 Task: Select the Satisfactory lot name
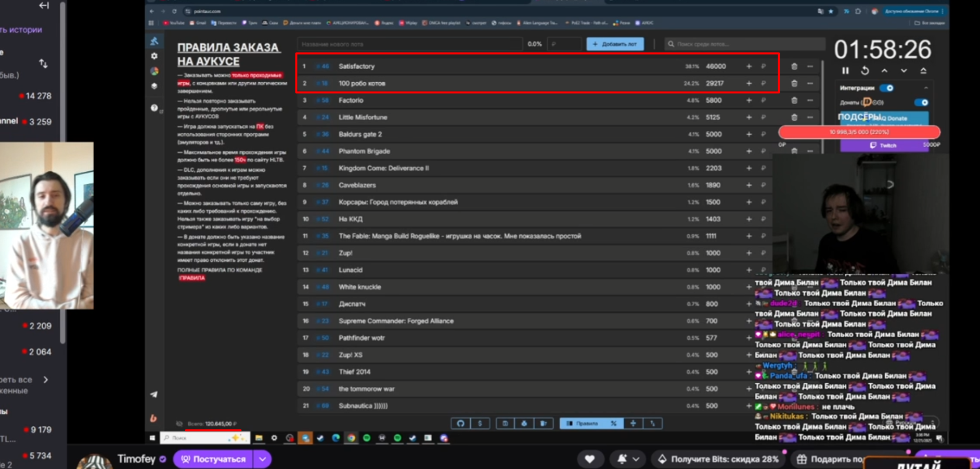click(x=356, y=66)
